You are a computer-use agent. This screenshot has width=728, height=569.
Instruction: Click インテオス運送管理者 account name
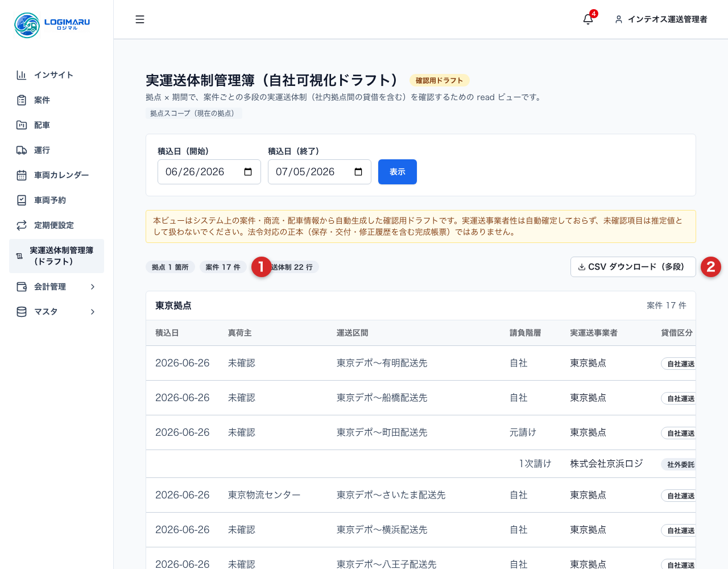coord(667,19)
